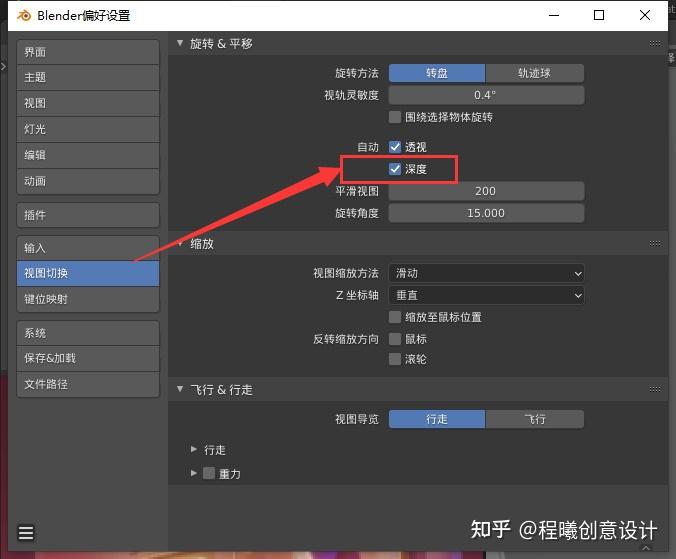Click the 缩放 panel grip dots
This screenshot has height=559, width=676.
tap(655, 244)
